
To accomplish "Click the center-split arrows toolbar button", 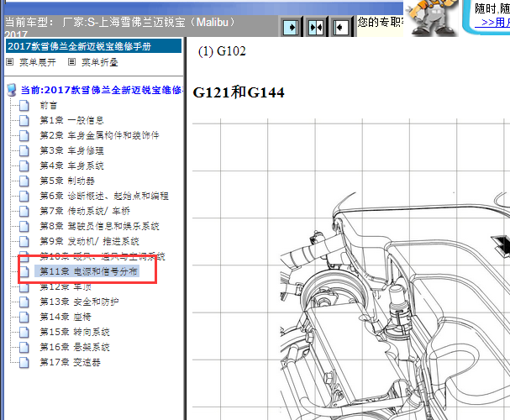I will pyautogui.click(x=316, y=28).
